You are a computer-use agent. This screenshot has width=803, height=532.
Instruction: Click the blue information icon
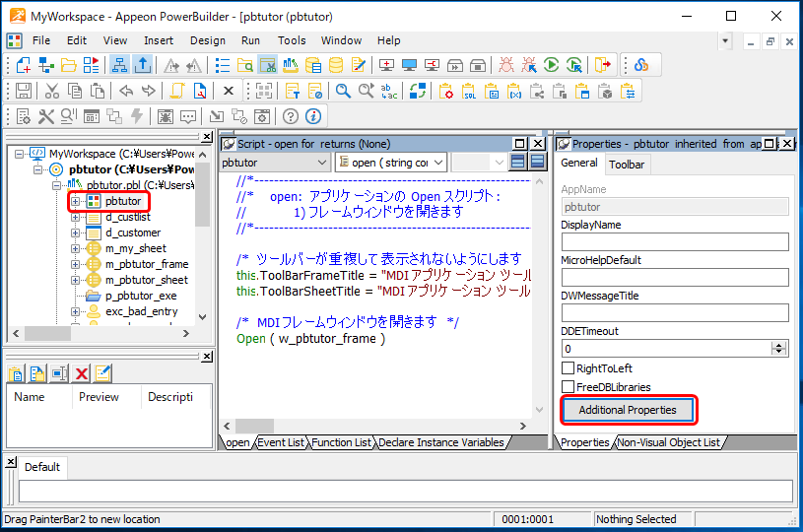coord(313,116)
